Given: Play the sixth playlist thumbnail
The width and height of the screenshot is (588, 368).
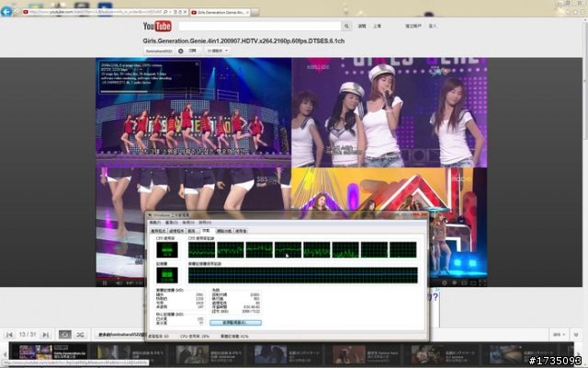Looking at the screenshot, I should [427, 353].
